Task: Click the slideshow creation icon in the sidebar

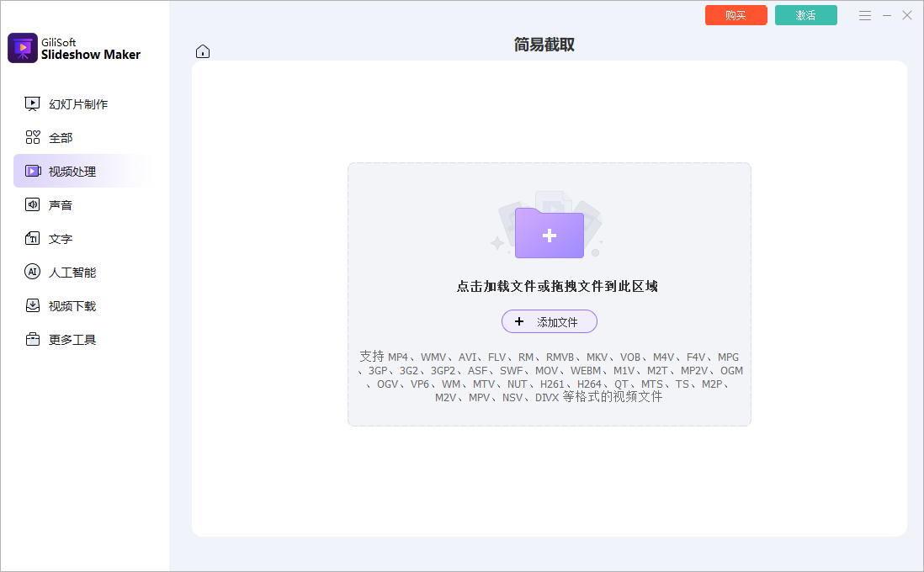Action: [33, 104]
